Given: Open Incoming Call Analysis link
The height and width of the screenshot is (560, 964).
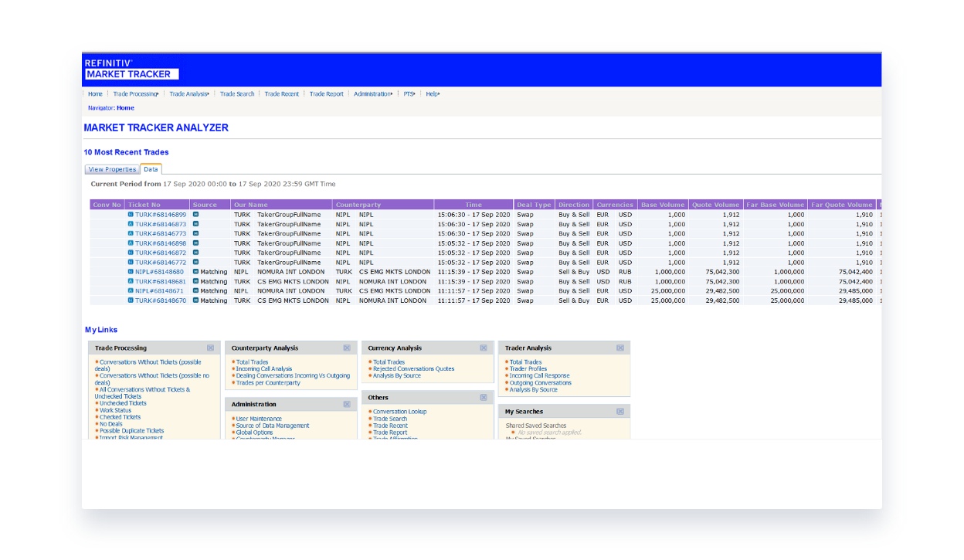Looking at the screenshot, I should pyautogui.click(x=264, y=369).
